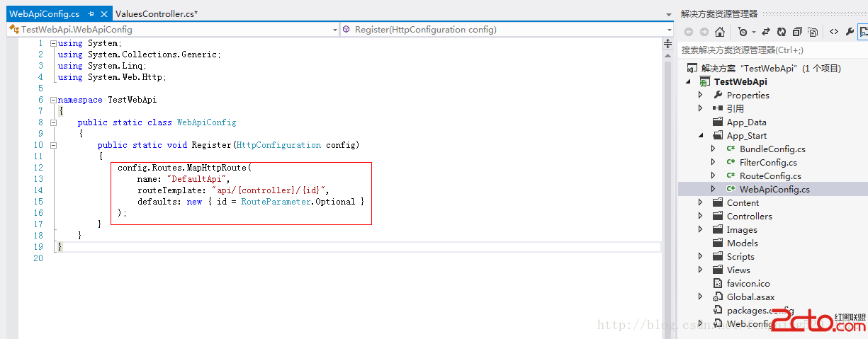Switch to ValuesController.cs tab
Screen dimensions: 868x339
156,14
